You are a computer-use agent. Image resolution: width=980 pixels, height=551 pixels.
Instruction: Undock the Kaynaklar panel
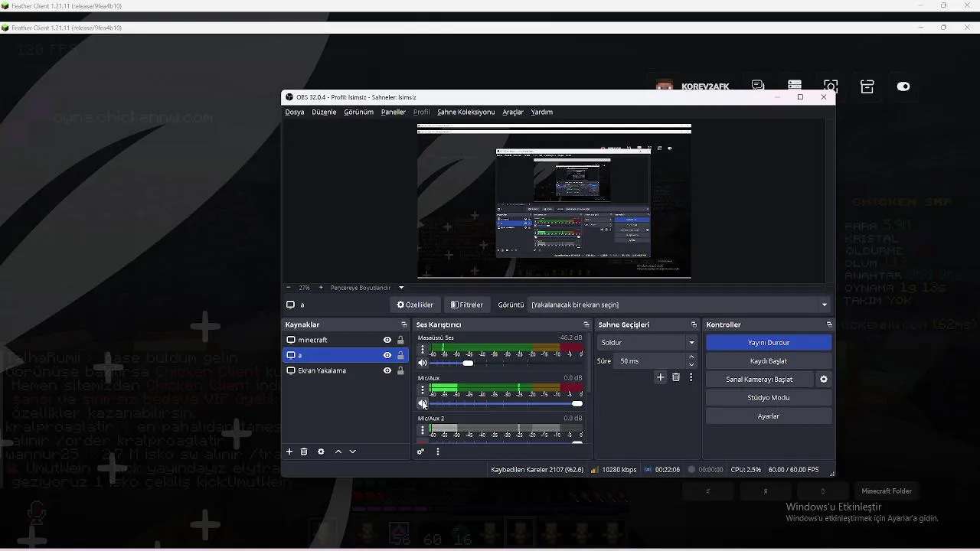point(404,324)
